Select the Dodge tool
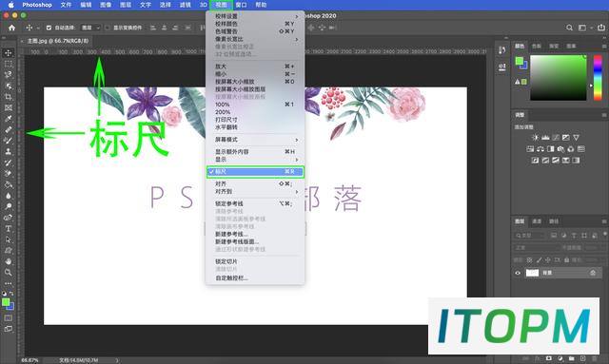 (9, 206)
